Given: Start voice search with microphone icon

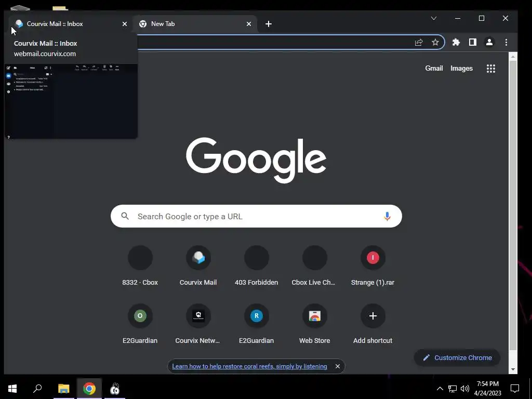Looking at the screenshot, I should 387,216.
